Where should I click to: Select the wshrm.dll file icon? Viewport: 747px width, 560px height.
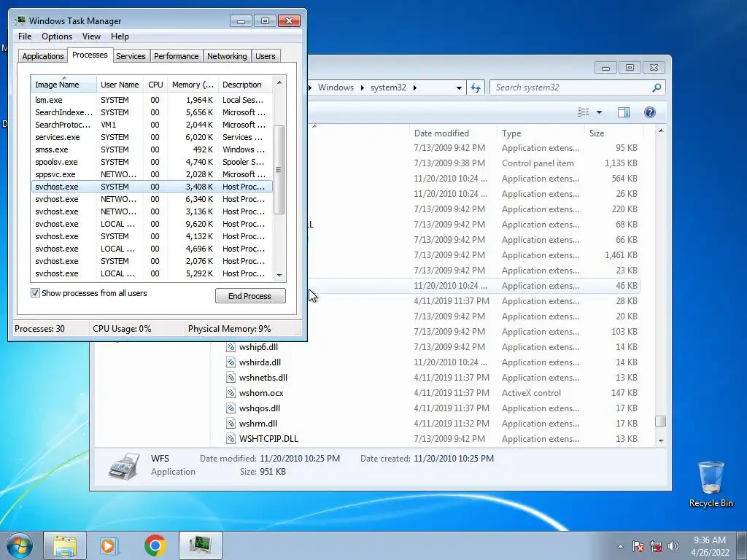231,424
